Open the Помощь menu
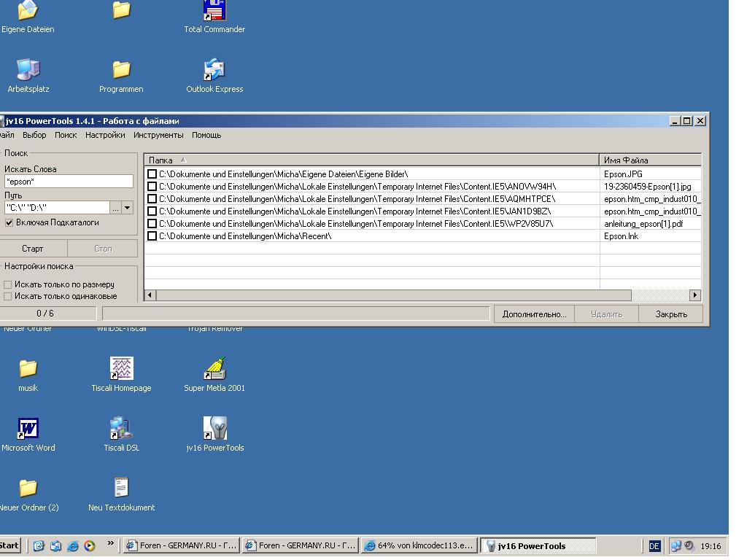Screen dimensions: 747x560 point(206,135)
